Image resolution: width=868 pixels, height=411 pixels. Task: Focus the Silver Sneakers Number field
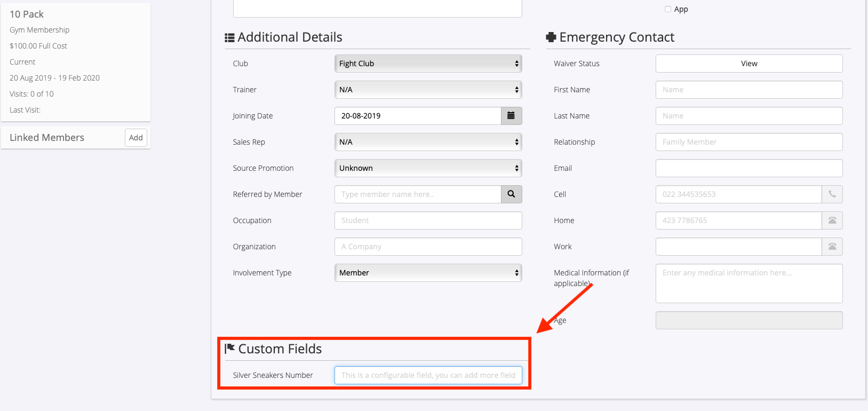click(428, 375)
